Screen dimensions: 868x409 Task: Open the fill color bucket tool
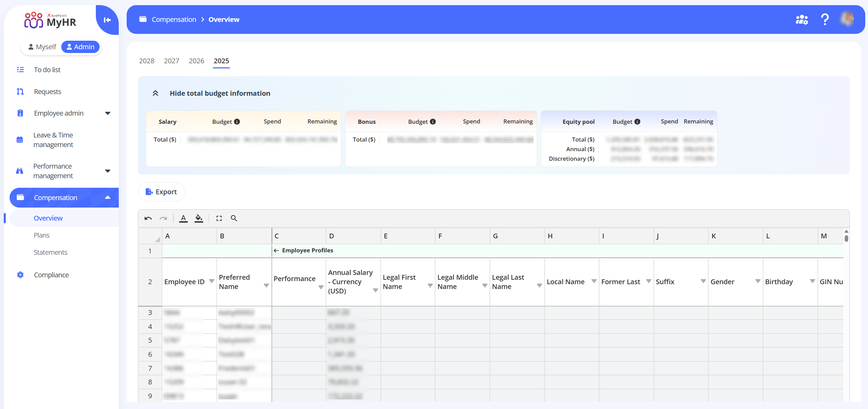tap(199, 218)
